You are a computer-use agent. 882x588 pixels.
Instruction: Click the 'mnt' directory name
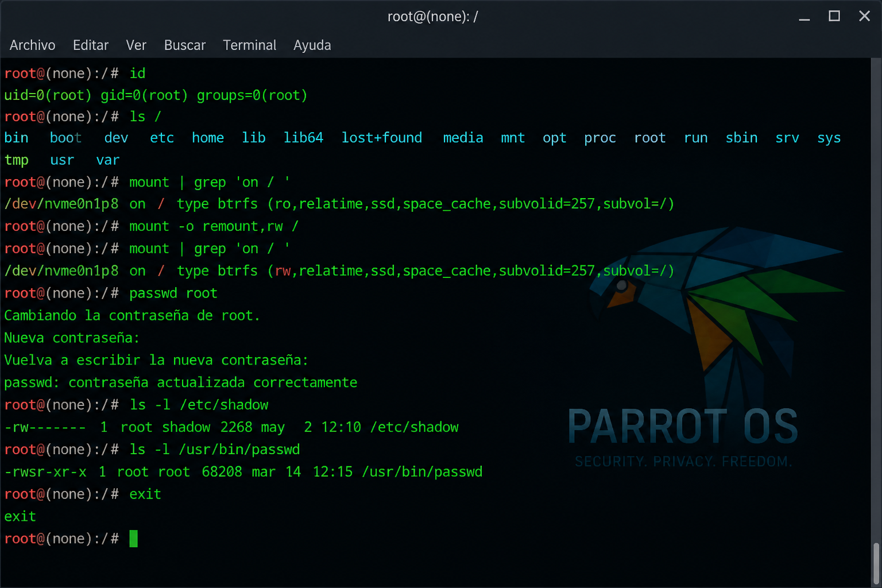[x=513, y=138]
